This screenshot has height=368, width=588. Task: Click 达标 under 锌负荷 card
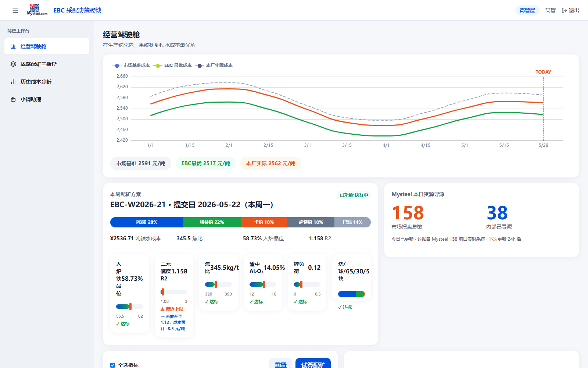point(301,302)
